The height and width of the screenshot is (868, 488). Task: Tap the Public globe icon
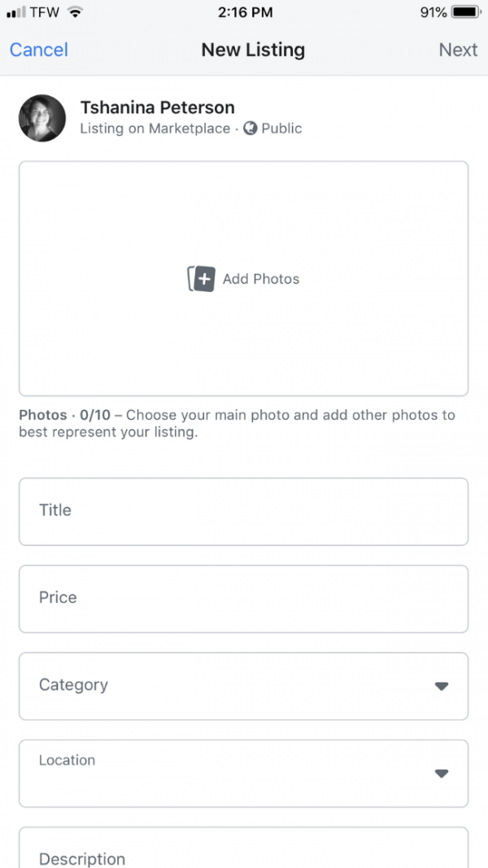click(x=250, y=129)
